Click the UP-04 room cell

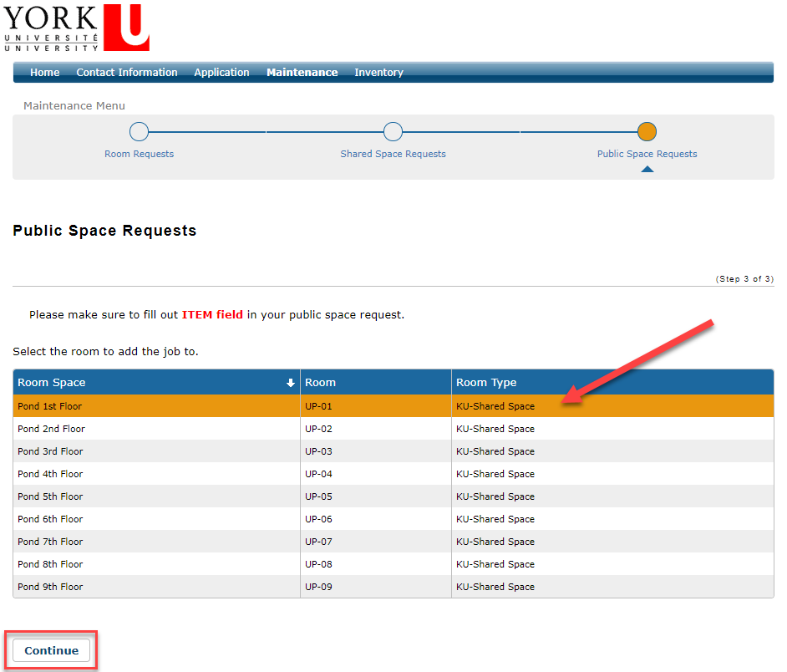point(376,474)
